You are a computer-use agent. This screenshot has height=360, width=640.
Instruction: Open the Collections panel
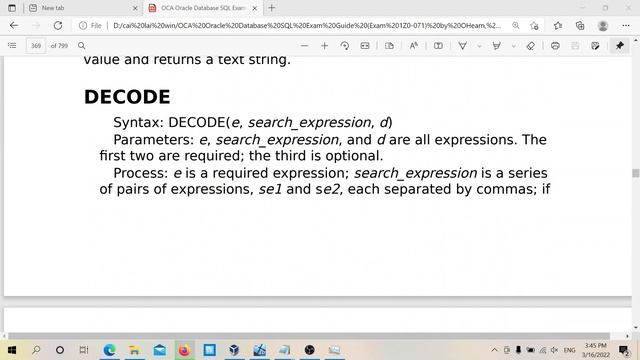click(580, 26)
